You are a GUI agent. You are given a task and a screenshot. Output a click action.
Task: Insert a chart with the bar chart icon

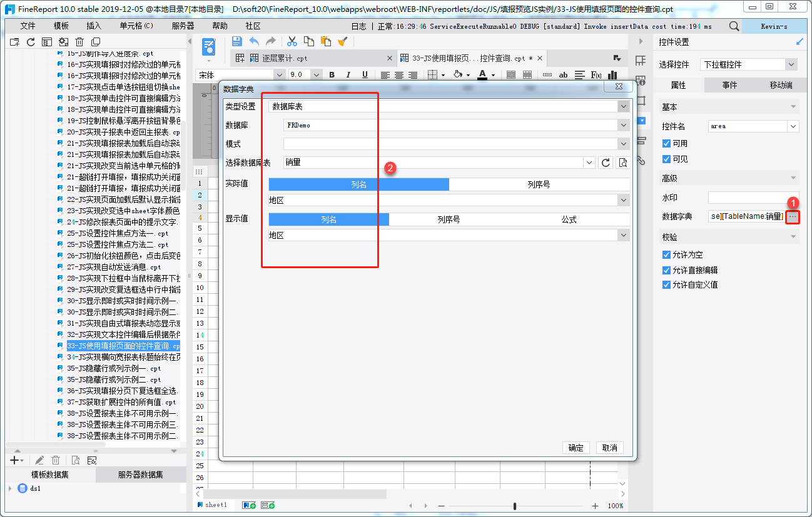tap(612, 75)
